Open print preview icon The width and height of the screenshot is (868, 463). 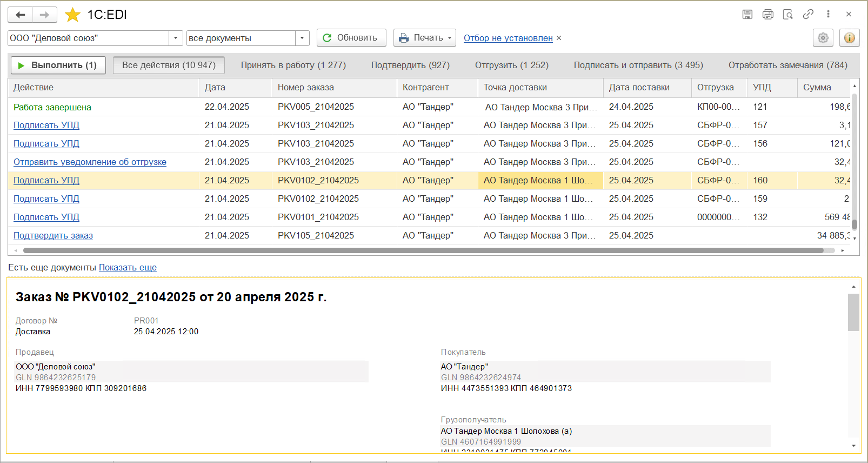(x=788, y=15)
